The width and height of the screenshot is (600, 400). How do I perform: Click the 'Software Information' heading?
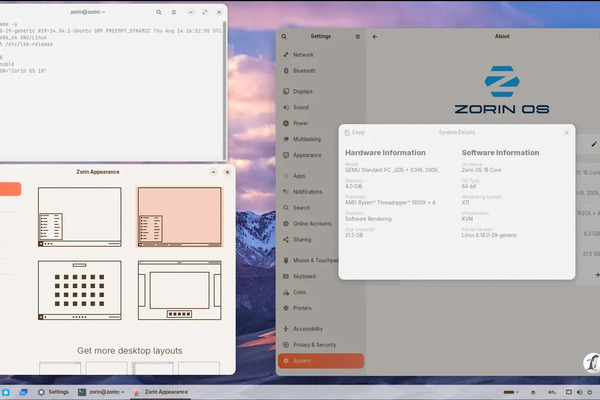coord(501,153)
